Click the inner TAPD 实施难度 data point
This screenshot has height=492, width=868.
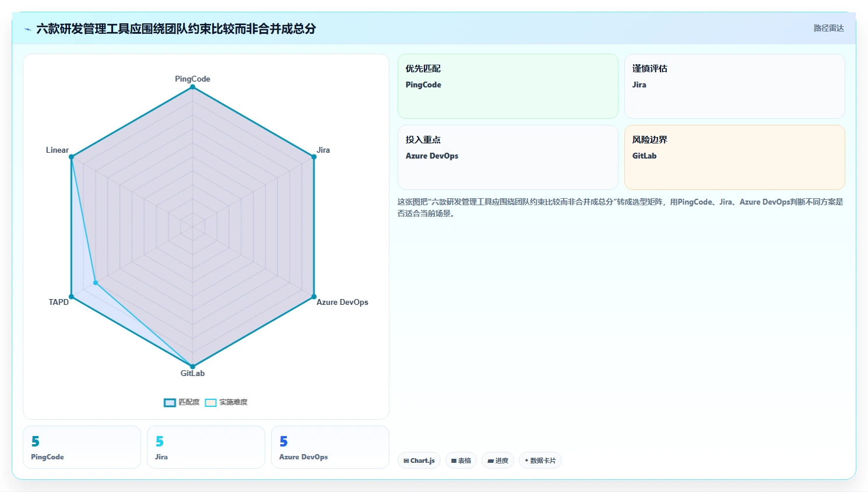[96, 283]
